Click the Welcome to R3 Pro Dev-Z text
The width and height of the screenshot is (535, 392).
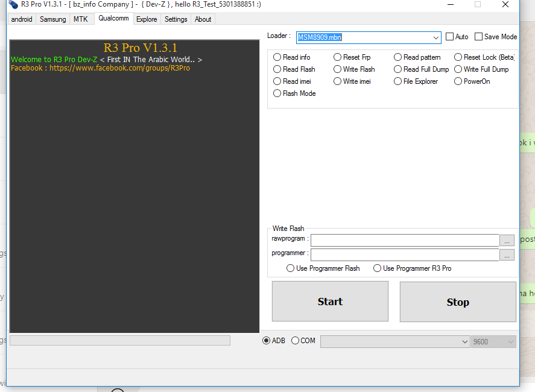point(54,59)
